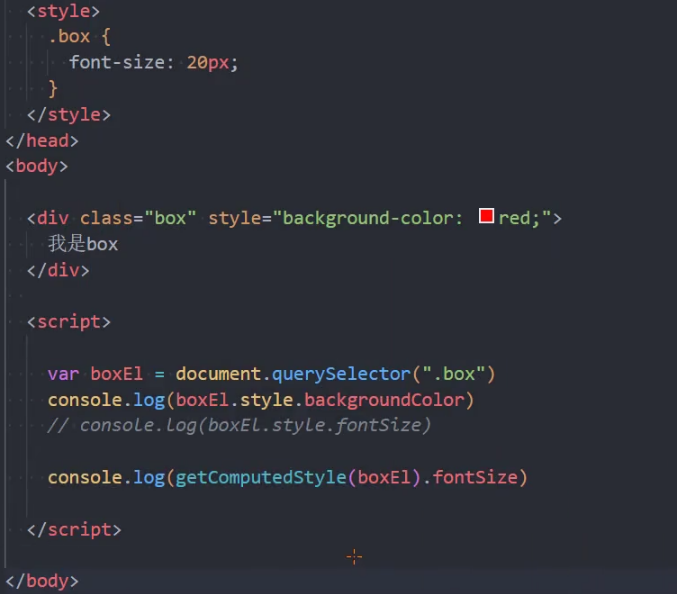The image size is (677, 594).
Task: Click the closing brace of .box rule
Action: [53, 88]
